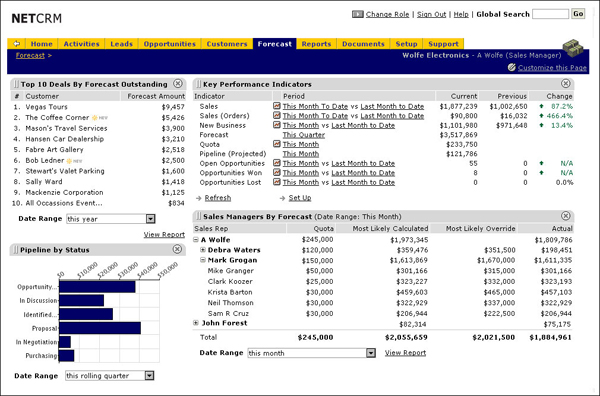
Task: Click the Krista Barton sales rep name
Action: tap(230, 292)
